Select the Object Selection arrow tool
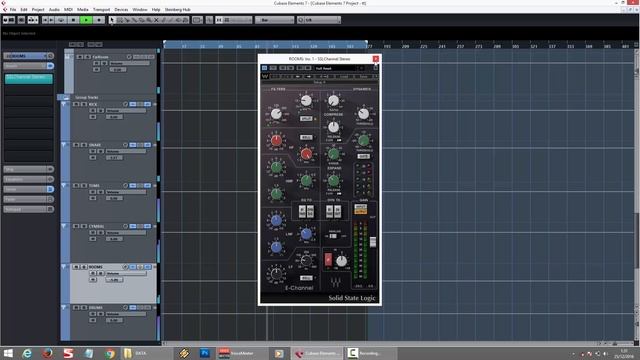Viewport: 640px width, 360px height. click(x=112, y=20)
